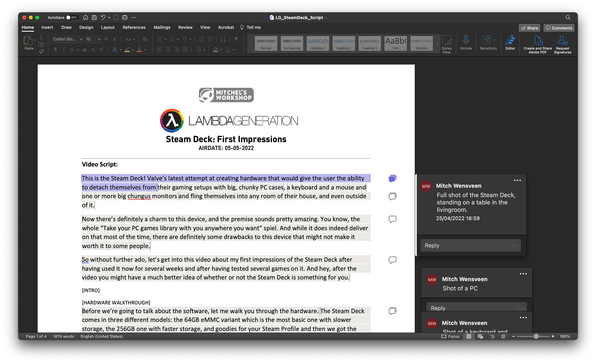Justify the paragraph text
596x364 pixels.
pyautogui.click(x=185, y=49)
